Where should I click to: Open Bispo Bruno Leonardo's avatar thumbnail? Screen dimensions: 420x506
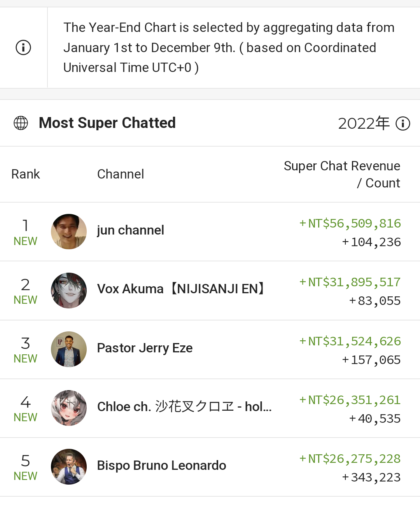[x=69, y=467]
